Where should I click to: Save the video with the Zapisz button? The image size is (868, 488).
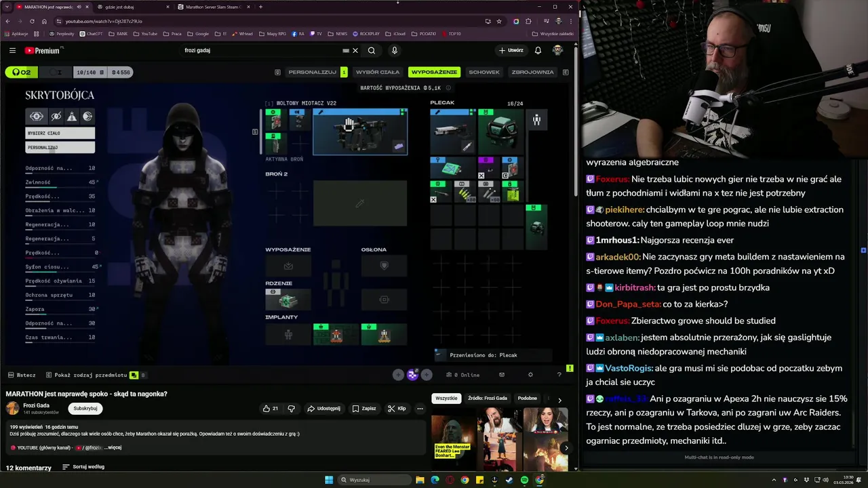pos(364,409)
